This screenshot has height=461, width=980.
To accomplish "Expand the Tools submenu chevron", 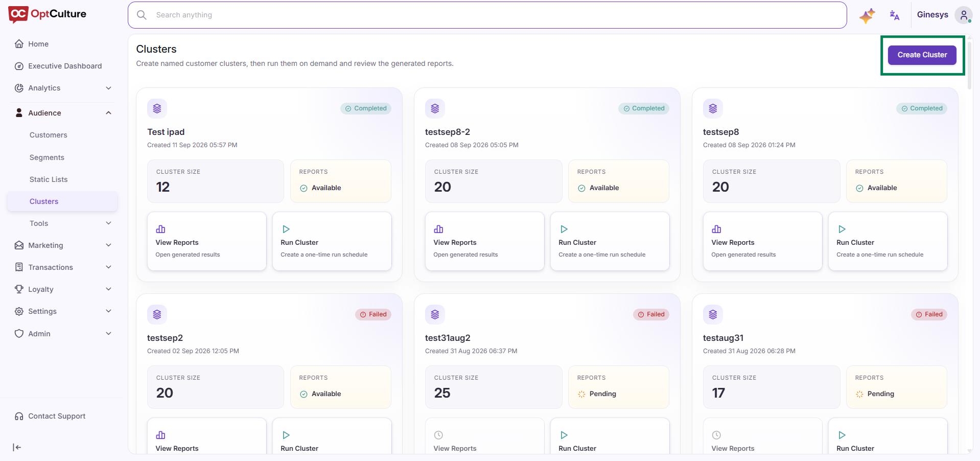I will pyautogui.click(x=108, y=223).
